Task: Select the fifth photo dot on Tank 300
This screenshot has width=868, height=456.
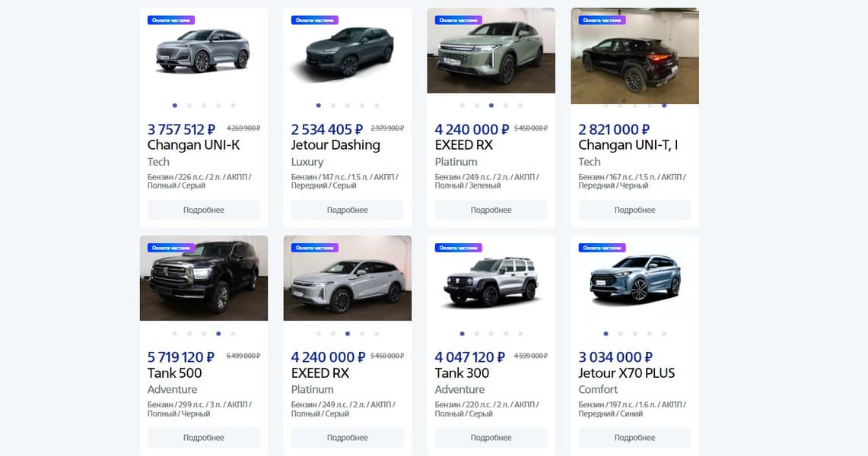Action: pyautogui.click(x=520, y=334)
